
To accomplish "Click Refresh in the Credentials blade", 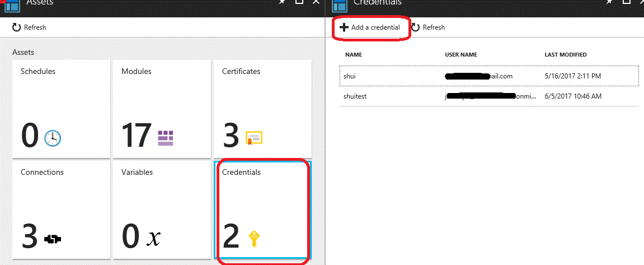I will pyautogui.click(x=428, y=27).
